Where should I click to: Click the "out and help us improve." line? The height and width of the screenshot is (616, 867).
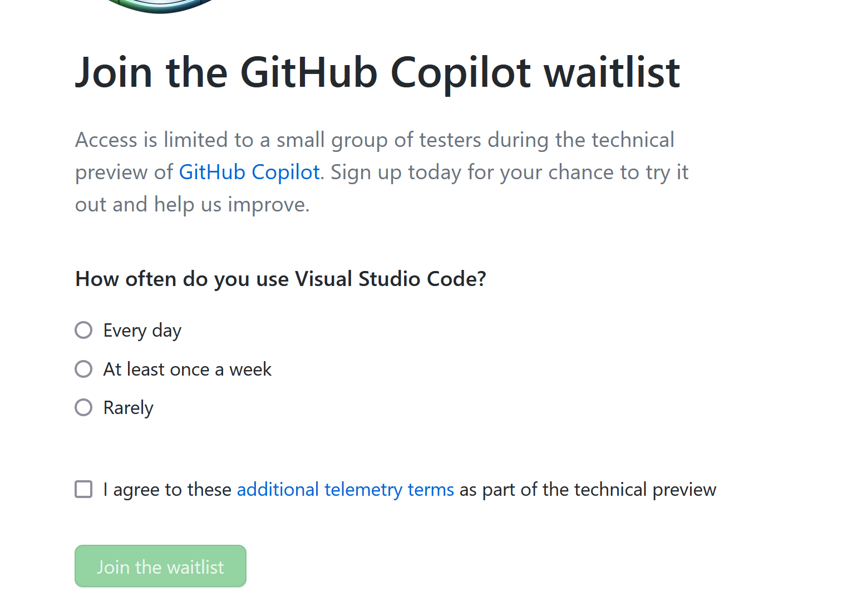pyautogui.click(x=193, y=205)
